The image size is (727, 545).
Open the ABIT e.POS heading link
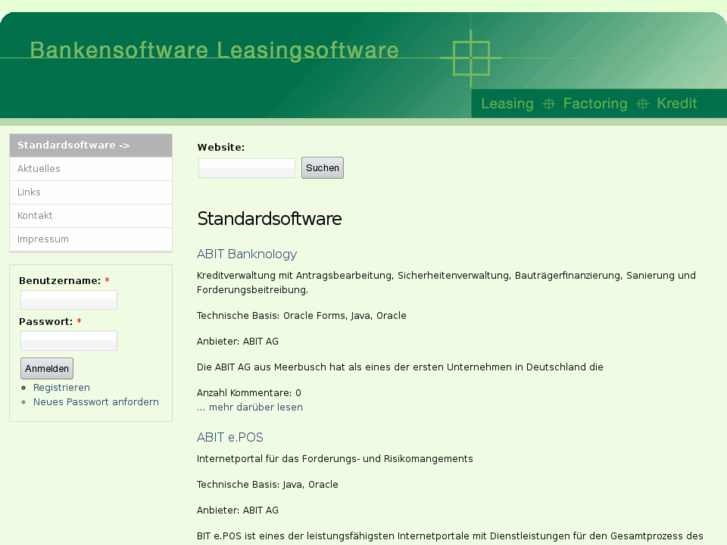(x=230, y=437)
